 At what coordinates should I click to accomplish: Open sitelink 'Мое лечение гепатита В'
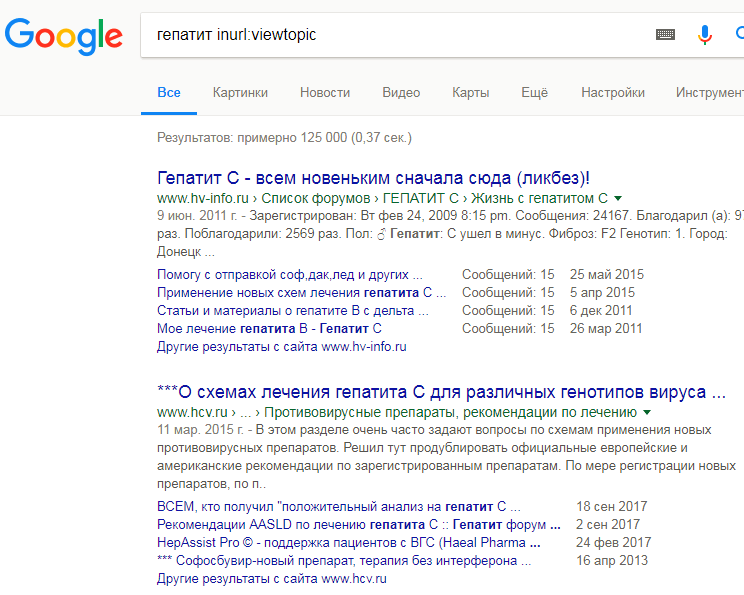pos(269,329)
